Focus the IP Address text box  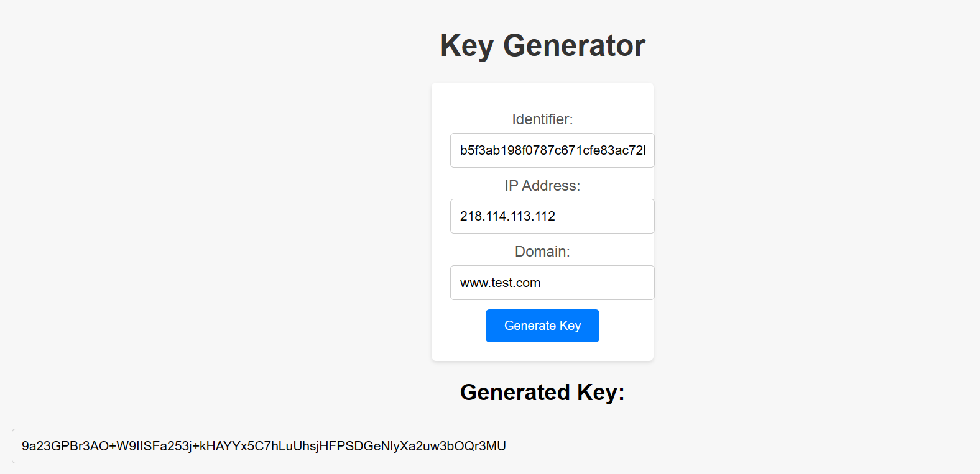pyautogui.click(x=552, y=216)
